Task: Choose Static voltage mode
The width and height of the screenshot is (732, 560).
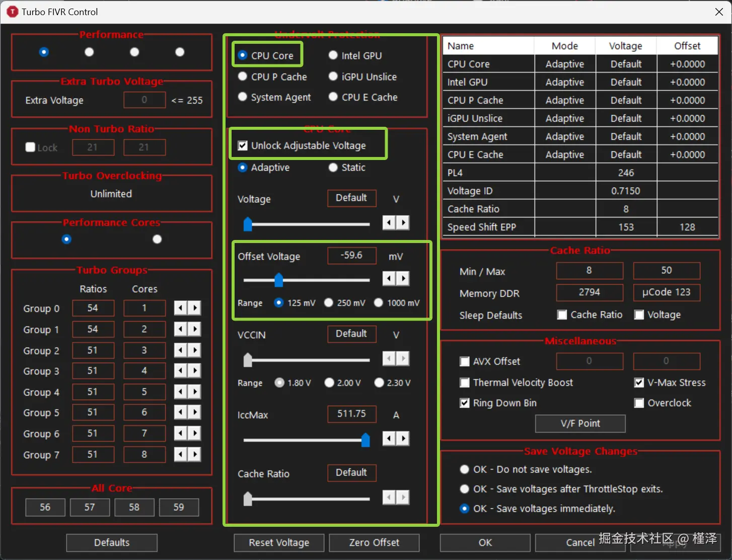Action: point(333,168)
